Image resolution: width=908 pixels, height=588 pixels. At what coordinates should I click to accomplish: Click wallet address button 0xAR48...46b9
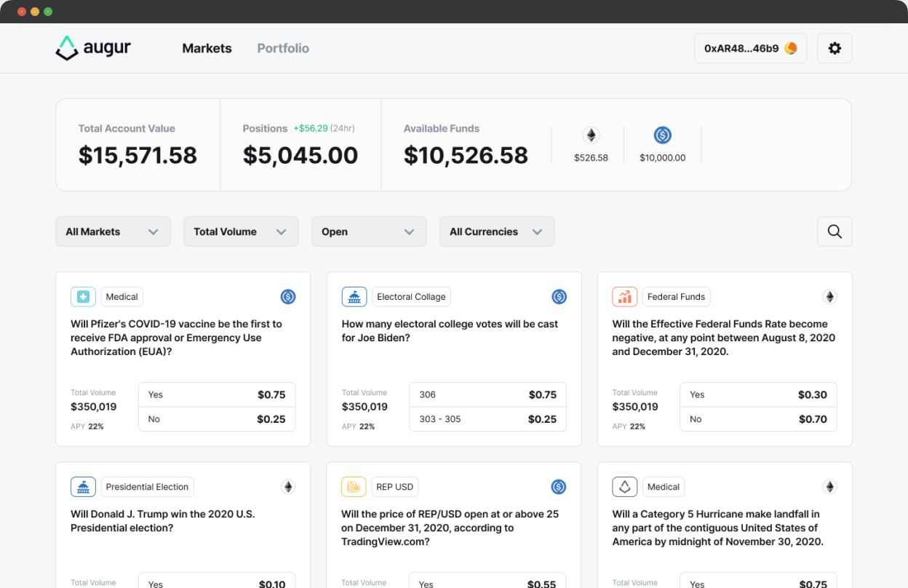(750, 48)
